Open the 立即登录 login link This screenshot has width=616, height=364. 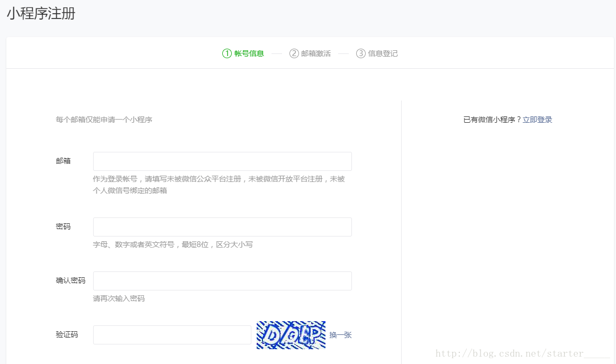[537, 120]
